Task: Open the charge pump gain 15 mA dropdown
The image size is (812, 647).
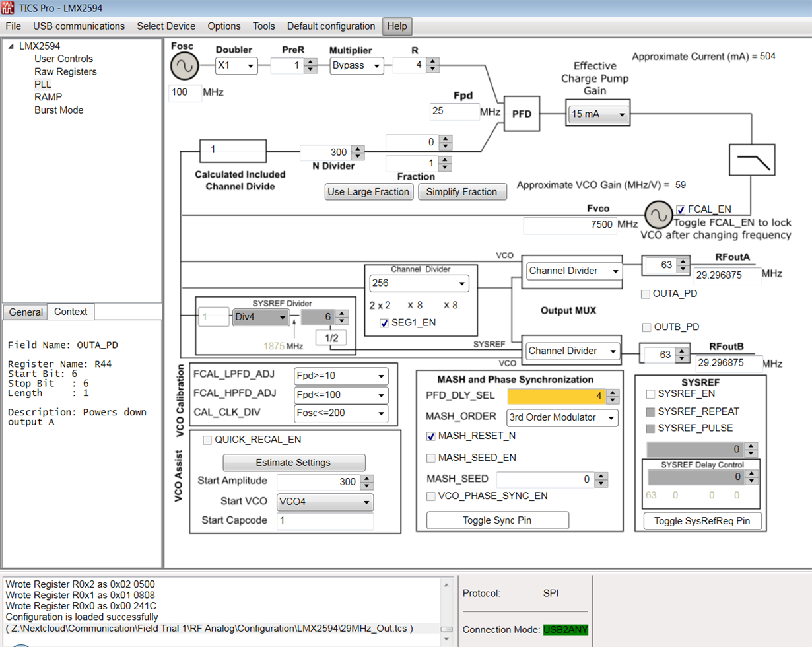Action: 599,114
